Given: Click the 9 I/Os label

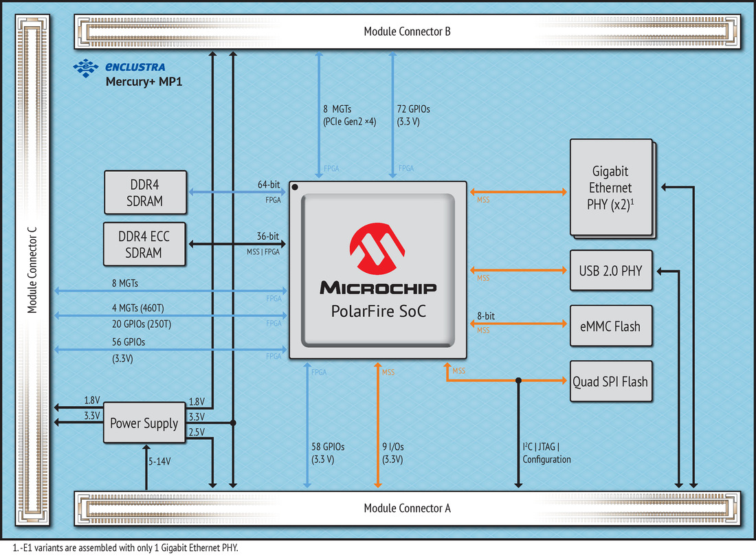Looking at the screenshot, I should (394, 453).
